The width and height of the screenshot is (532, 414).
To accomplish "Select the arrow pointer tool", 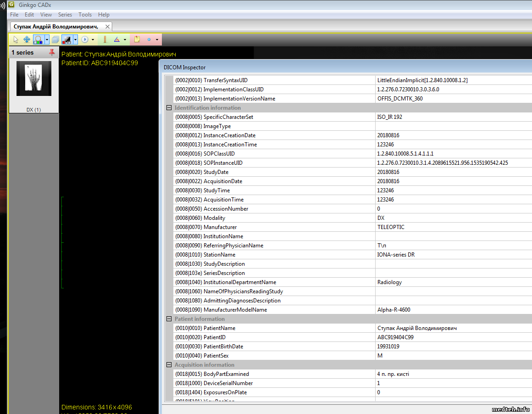I will coord(16,39).
